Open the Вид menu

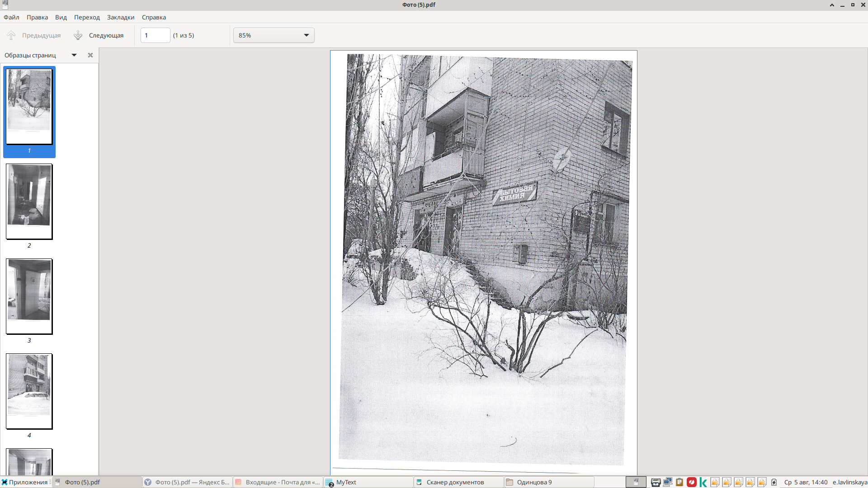(61, 17)
